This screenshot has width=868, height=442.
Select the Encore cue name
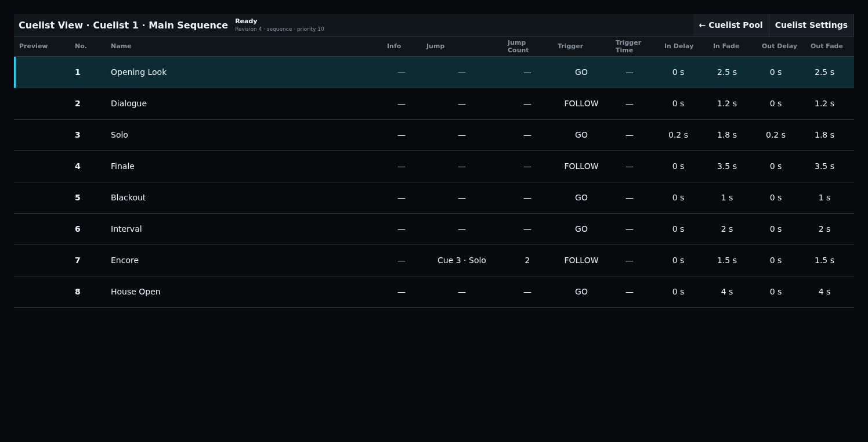click(x=125, y=260)
